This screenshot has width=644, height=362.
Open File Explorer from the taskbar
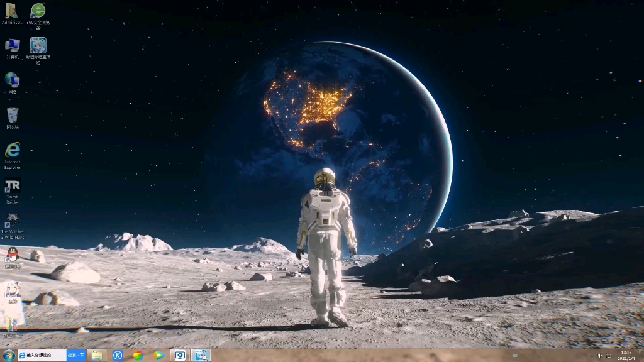point(97,356)
